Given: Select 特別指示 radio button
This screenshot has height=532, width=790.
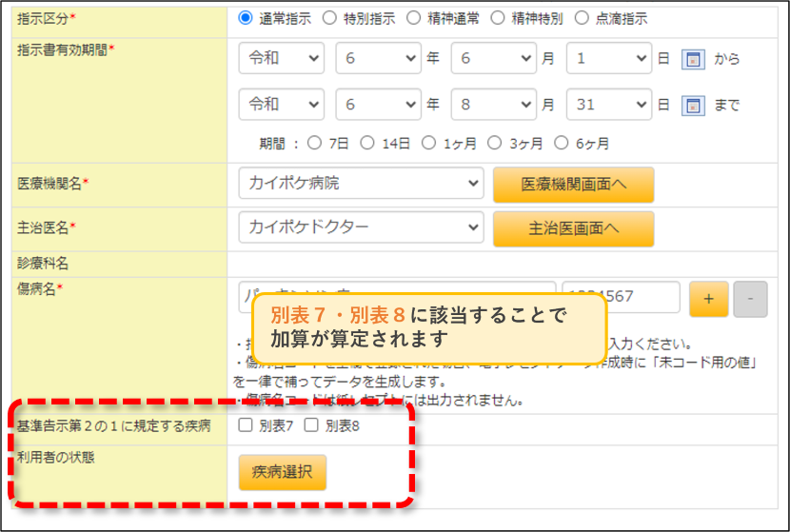Looking at the screenshot, I should point(329,18).
